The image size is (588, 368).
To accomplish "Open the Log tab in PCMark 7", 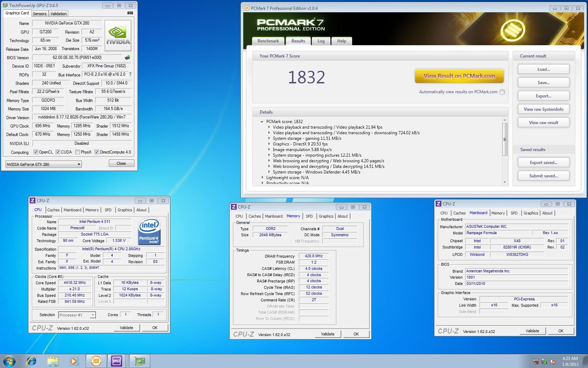I will 321,41.
